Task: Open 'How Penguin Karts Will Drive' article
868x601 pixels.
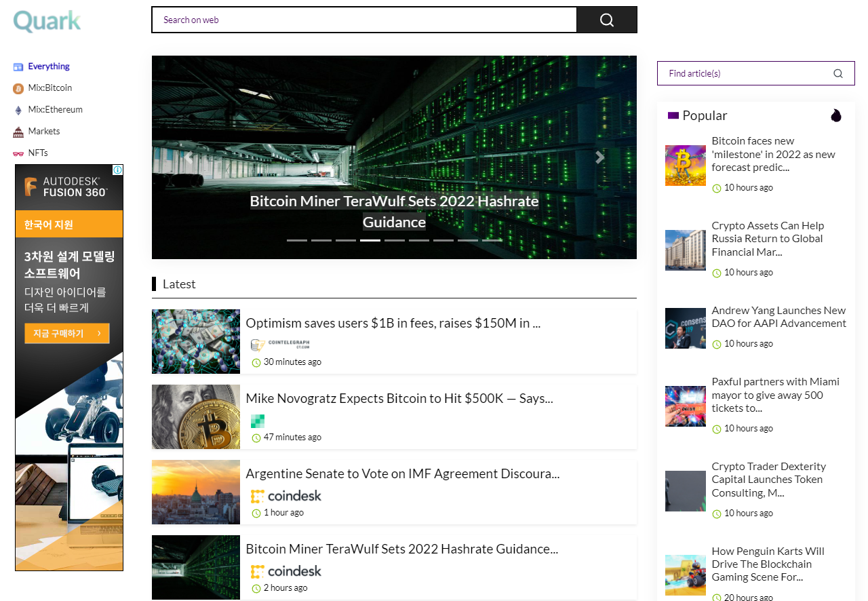Action: 768,564
